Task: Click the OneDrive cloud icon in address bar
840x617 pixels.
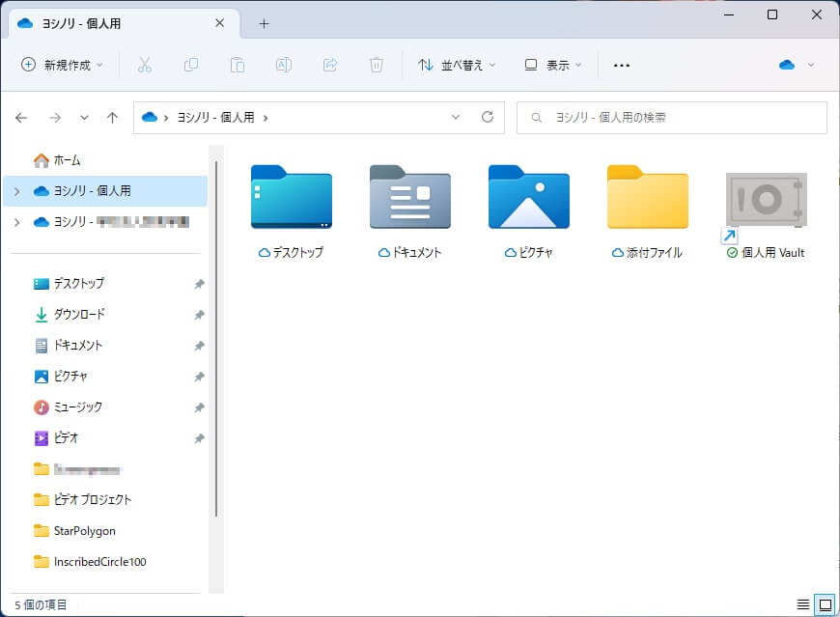Action: [x=150, y=117]
